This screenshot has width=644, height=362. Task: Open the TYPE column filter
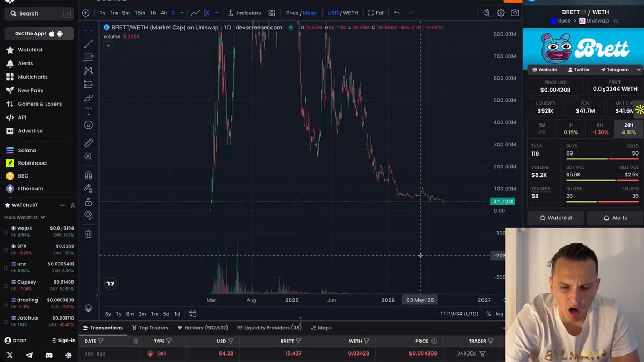click(169, 341)
